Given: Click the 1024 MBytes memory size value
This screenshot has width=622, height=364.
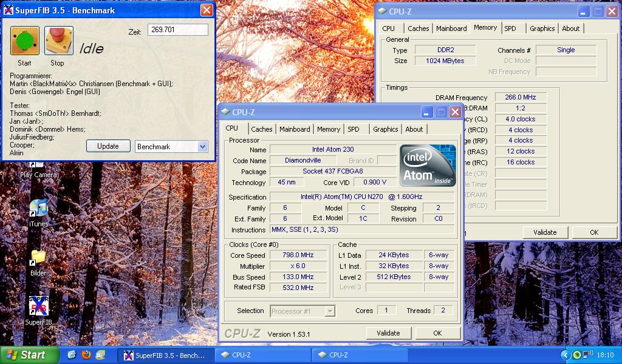Looking at the screenshot, I should (x=445, y=61).
